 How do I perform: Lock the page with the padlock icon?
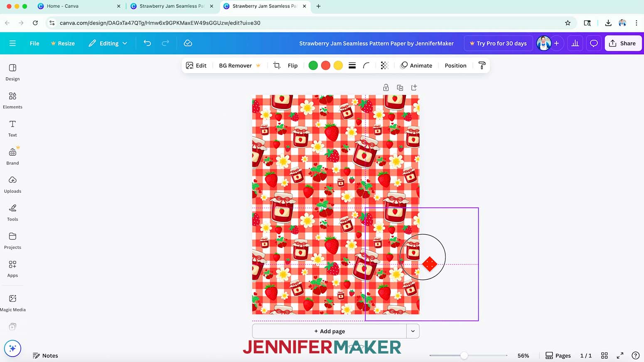[x=386, y=88]
